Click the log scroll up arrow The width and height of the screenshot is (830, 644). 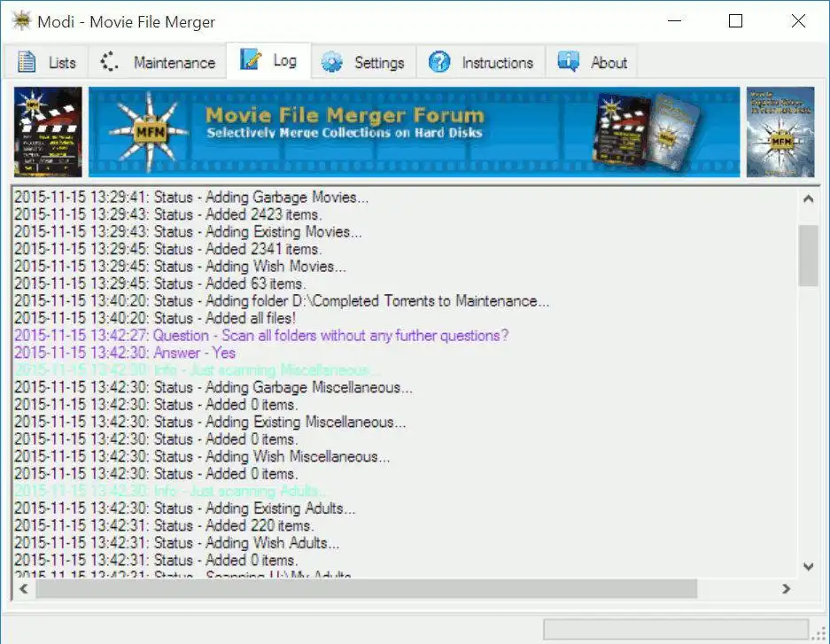click(808, 199)
